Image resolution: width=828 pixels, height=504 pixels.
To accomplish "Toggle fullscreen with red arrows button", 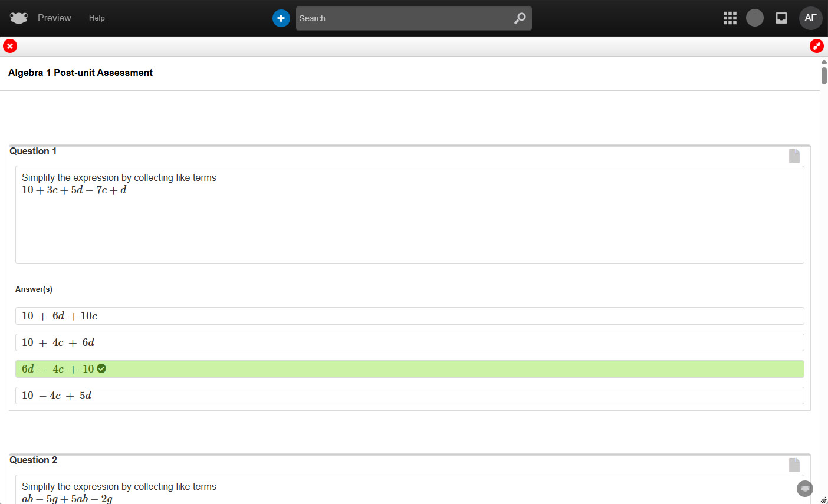I will click(x=817, y=46).
